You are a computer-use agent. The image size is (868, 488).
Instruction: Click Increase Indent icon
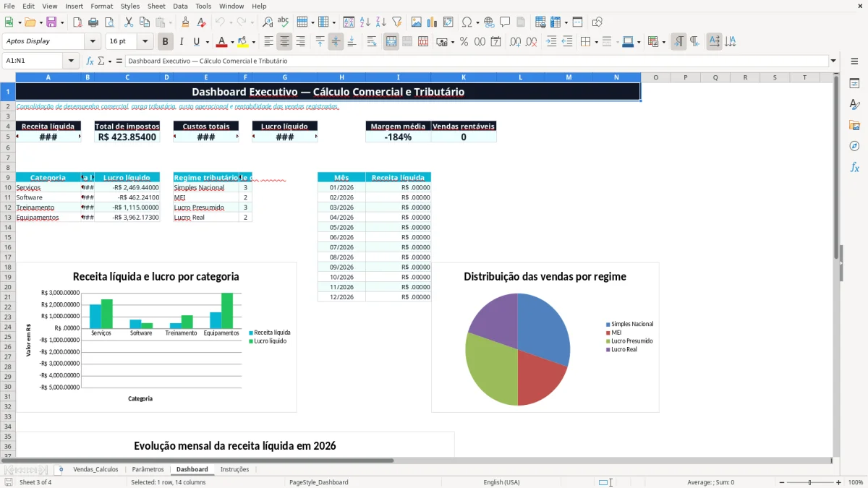pyautogui.click(x=551, y=42)
